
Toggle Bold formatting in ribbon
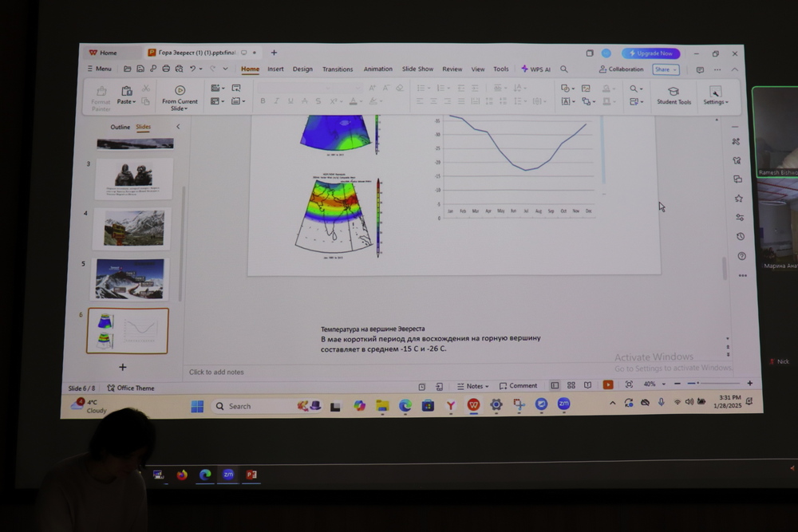[x=263, y=101]
